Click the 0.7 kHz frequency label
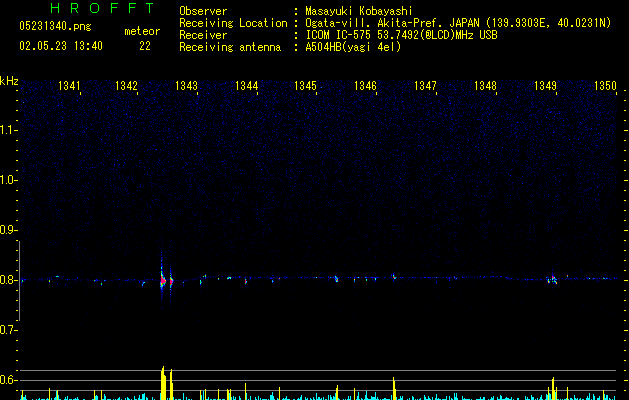The height and width of the screenshot is (400, 629). (x=8, y=330)
